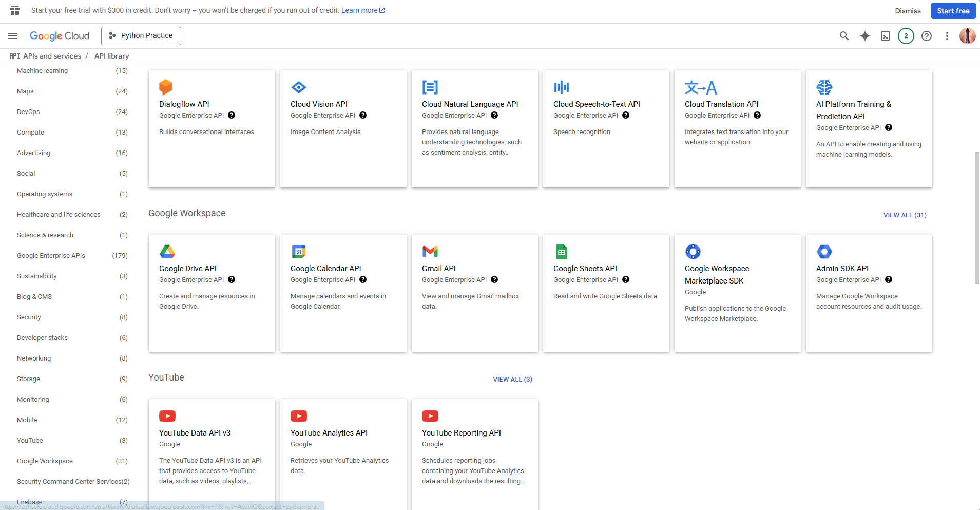This screenshot has height=510, width=980.
Task: Dismiss the free trial banner
Action: (x=908, y=11)
